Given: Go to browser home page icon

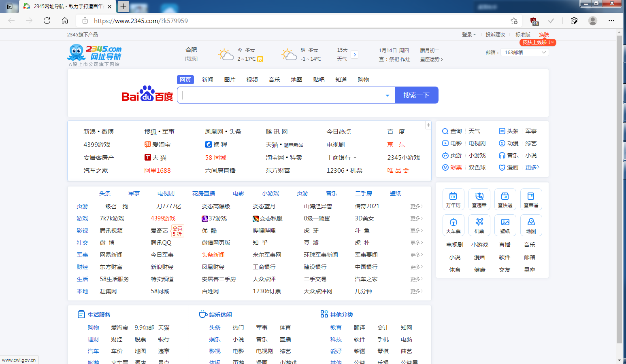Looking at the screenshot, I should [x=65, y=21].
